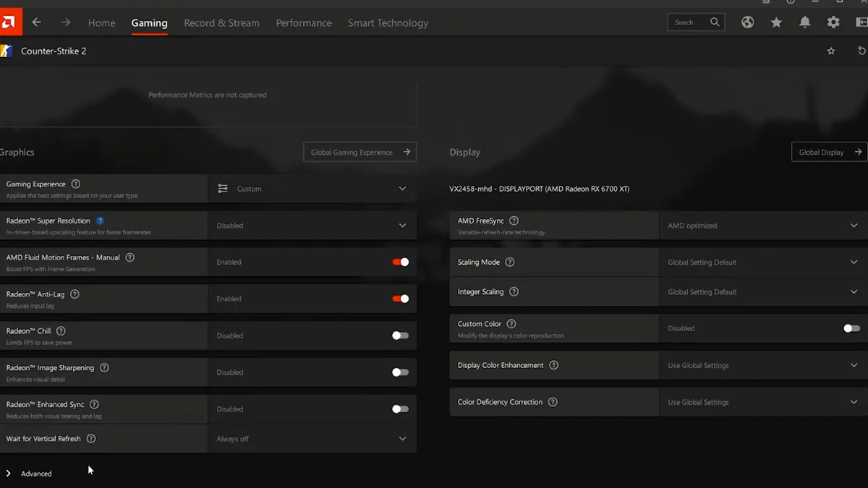Open help for Gaming Experience
The image size is (868, 488).
click(76, 184)
